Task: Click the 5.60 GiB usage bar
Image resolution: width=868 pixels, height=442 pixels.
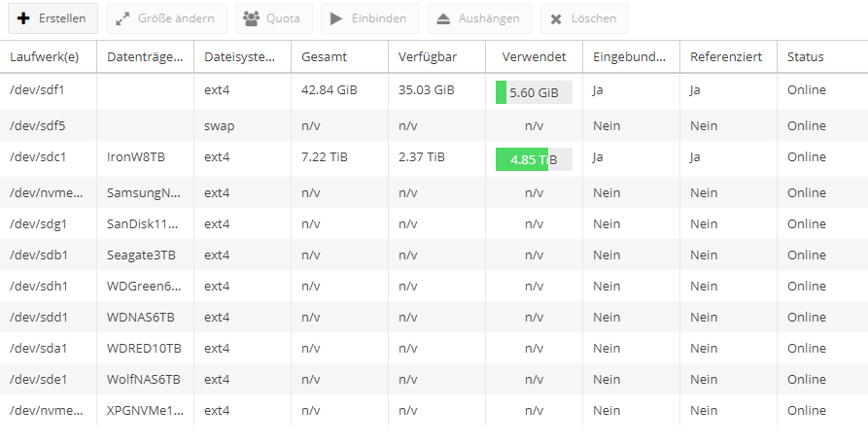Action: coord(534,92)
